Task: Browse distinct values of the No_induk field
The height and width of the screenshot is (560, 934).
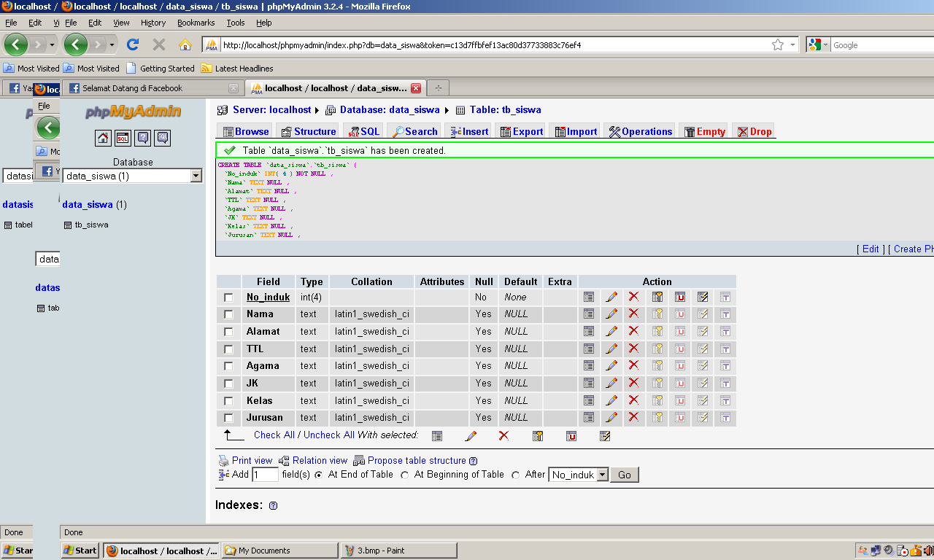Action: pos(589,297)
